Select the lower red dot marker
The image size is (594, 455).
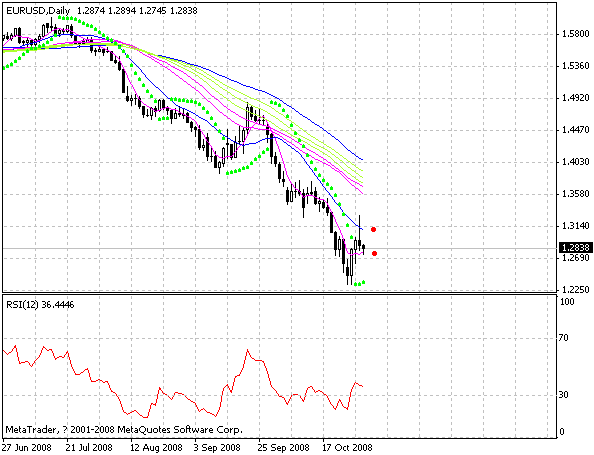tap(374, 253)
